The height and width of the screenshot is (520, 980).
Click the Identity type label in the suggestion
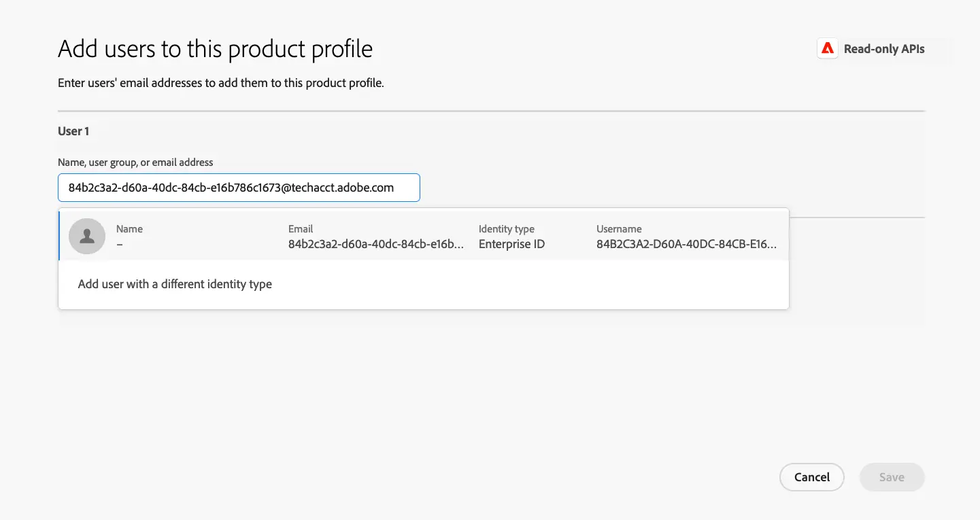(x=507, y=229)
